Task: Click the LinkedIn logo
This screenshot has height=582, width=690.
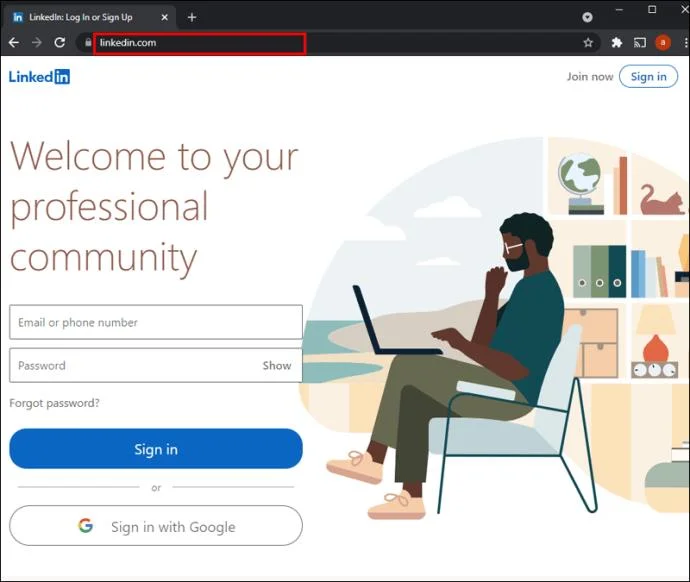Action: (x=39, y=77)
